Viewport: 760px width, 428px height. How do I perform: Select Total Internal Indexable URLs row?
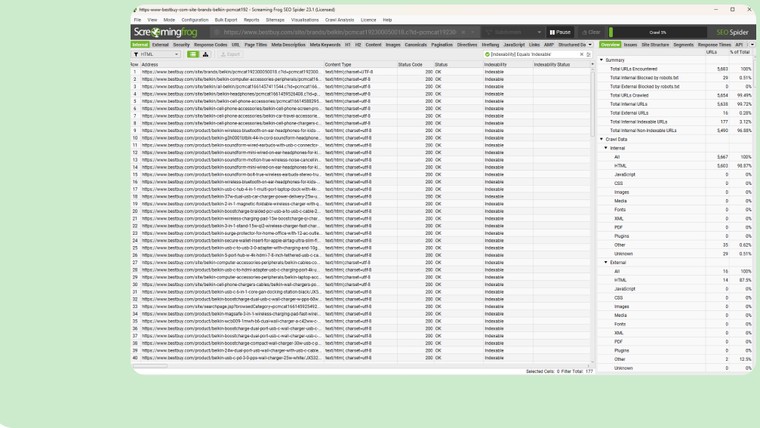click(x=676, y=122)
